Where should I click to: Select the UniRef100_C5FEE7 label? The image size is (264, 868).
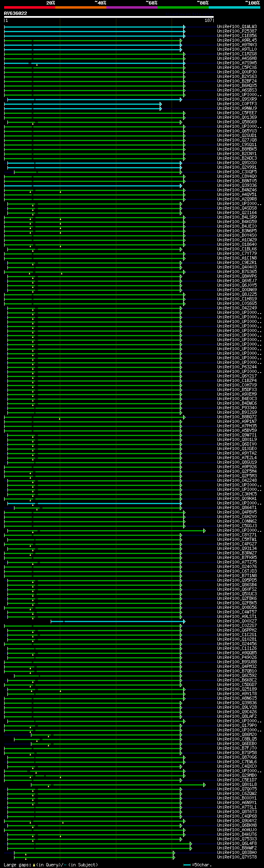coord(237,113)
